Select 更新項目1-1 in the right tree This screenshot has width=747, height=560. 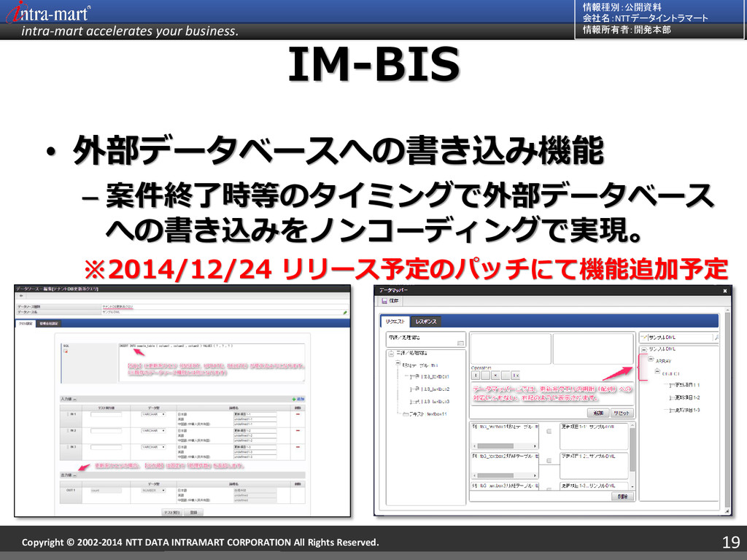(x=684, y=385)
